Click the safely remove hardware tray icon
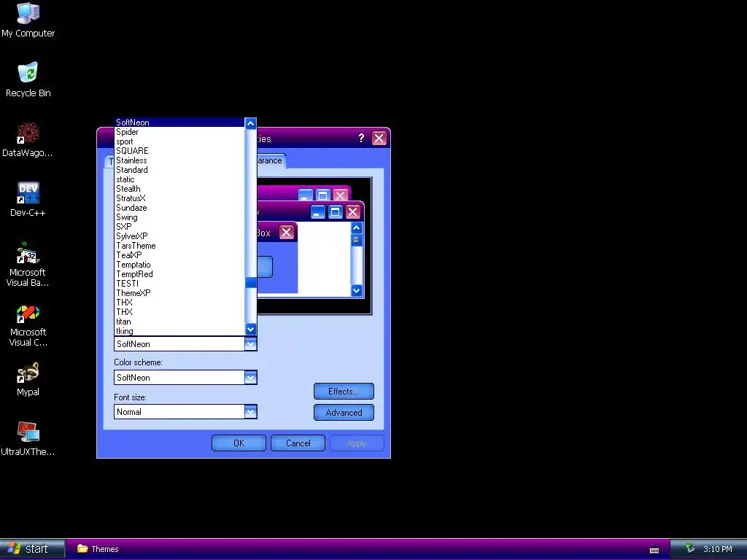The width and height of the screenshot is (747, 560). (689, 548)
